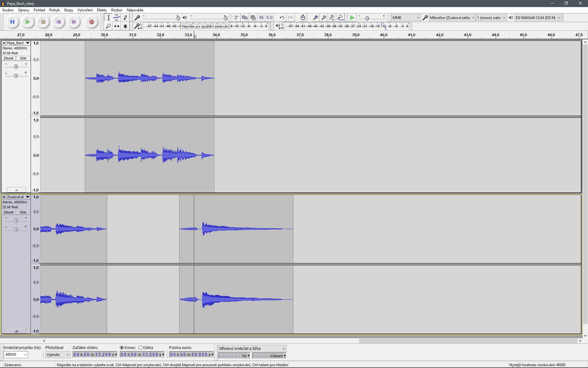Open the project rate 48000 dropdown
The image size is (588, 368).
pyautogui.click(x=16, y=355)
